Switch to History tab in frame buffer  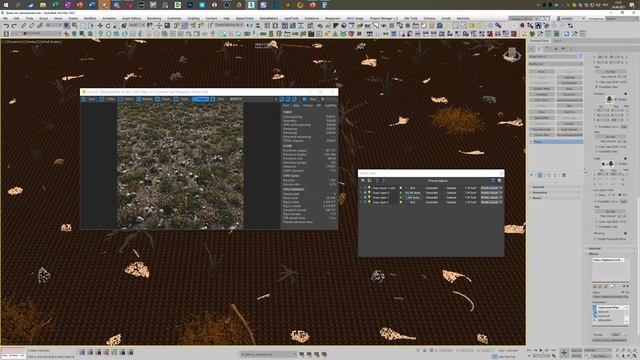point(308,106)
